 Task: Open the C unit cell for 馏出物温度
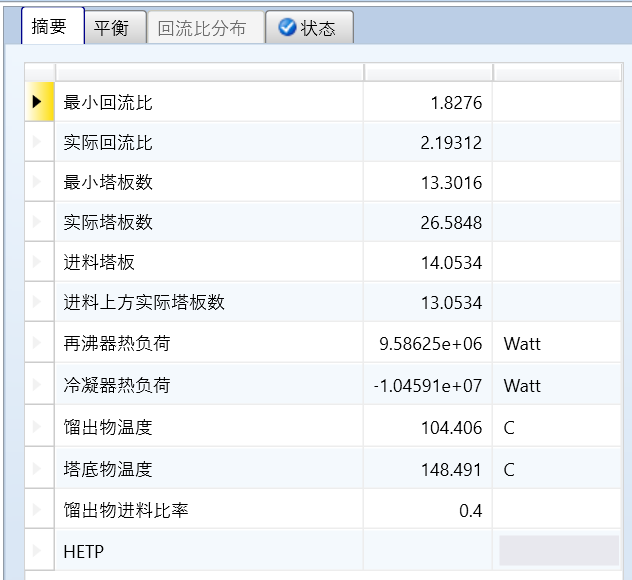(x=556, y=427)
